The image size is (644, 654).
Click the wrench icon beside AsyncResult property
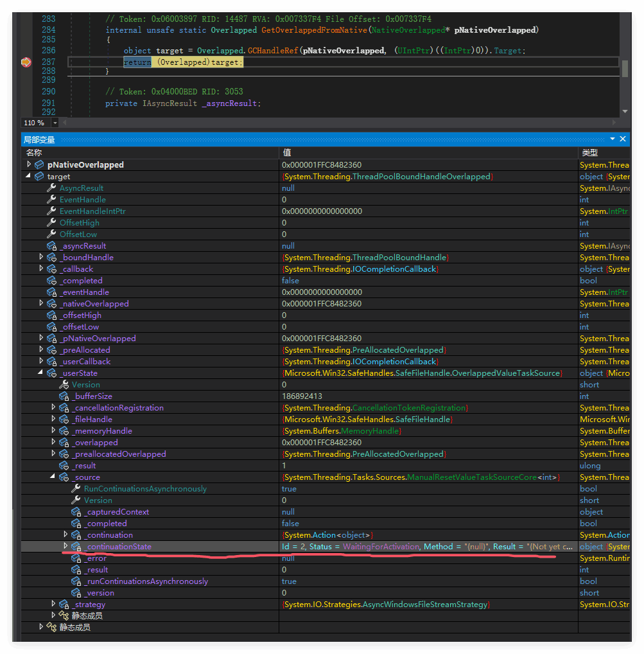[51, 188]
